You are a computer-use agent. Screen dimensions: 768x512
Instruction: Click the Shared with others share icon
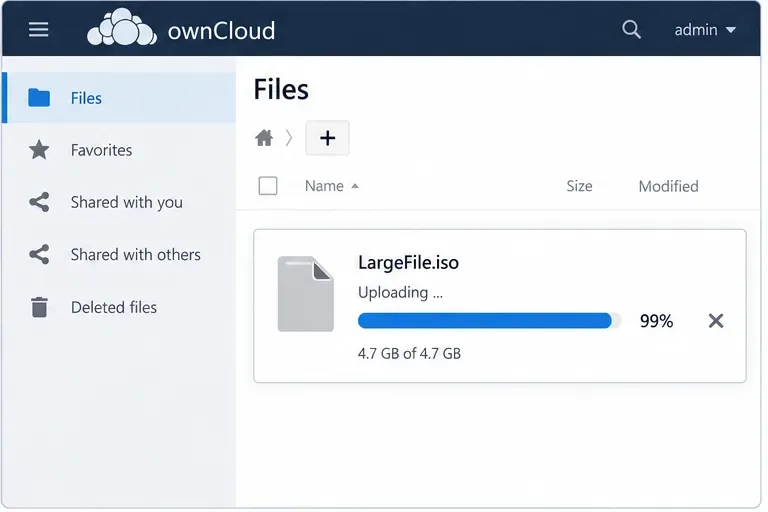39,254
